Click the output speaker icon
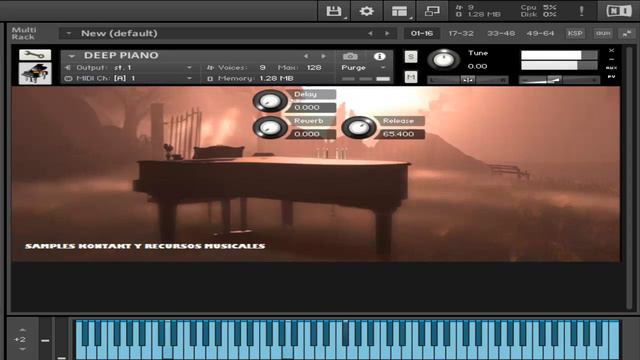Viewport: 640px width, 360px height. 68,68
